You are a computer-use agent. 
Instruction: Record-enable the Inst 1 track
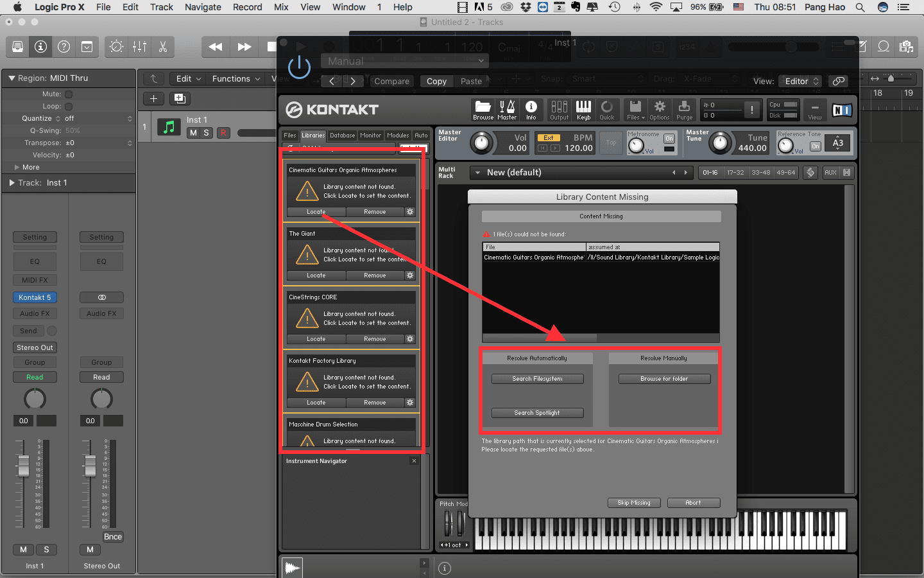pos(223,133)
